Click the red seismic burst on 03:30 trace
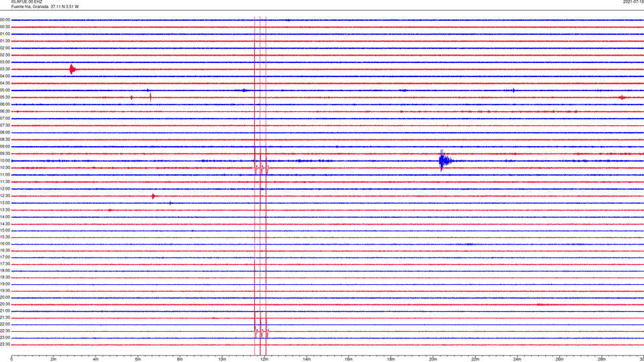Viewport: 644px width, 362px height. click(x=72, y=69)
